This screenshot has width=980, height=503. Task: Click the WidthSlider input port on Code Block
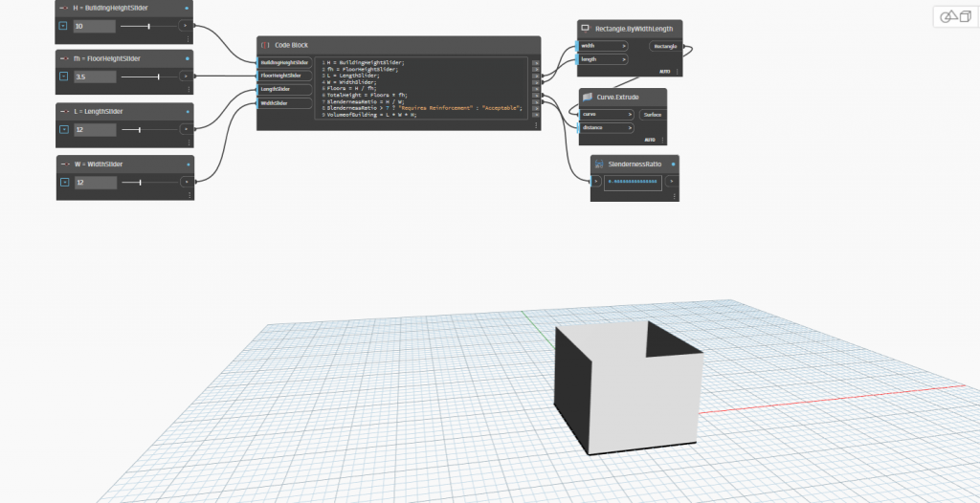[x=284, y=103]
